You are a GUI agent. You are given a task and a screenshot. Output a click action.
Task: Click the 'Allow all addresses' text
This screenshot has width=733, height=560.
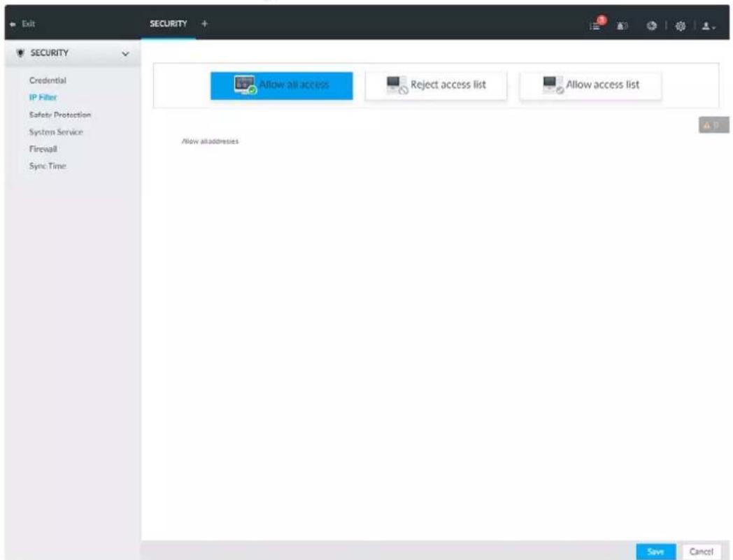(210, 141)
